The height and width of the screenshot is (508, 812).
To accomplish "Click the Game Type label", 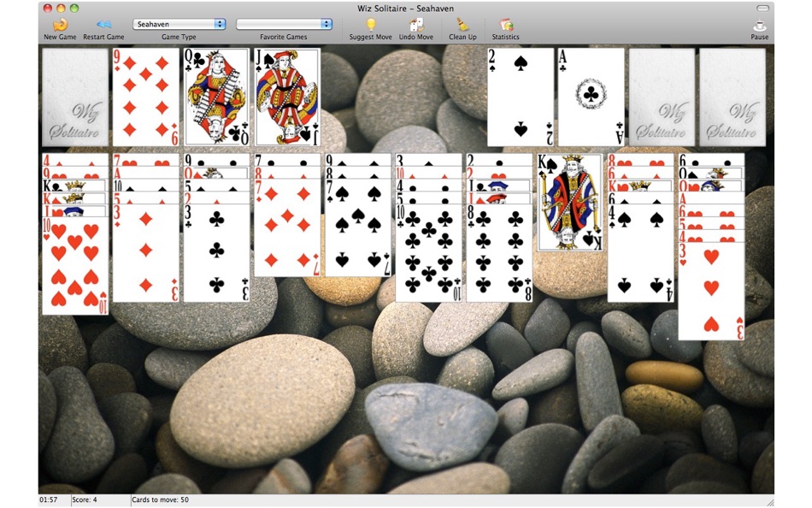I will tap(179, 37).
